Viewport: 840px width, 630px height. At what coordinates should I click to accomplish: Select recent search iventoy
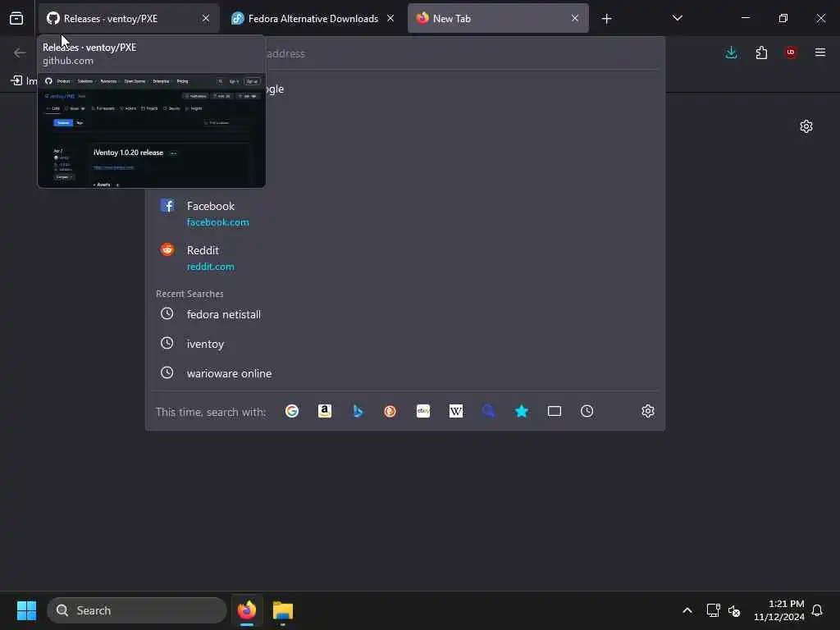click(405, 344)
